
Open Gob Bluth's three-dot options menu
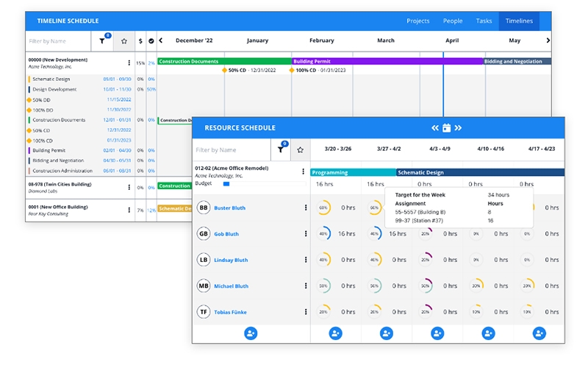click(x=306, y=234)
